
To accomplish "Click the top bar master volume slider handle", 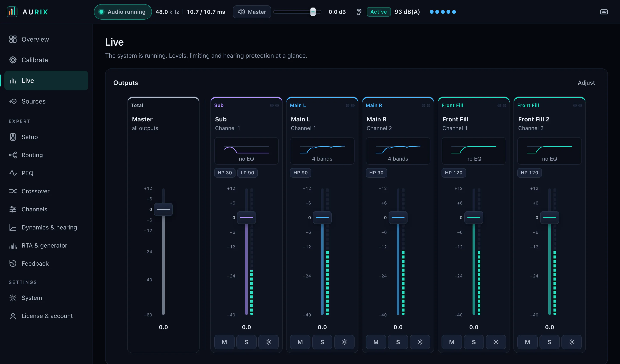I will point(313,12).
